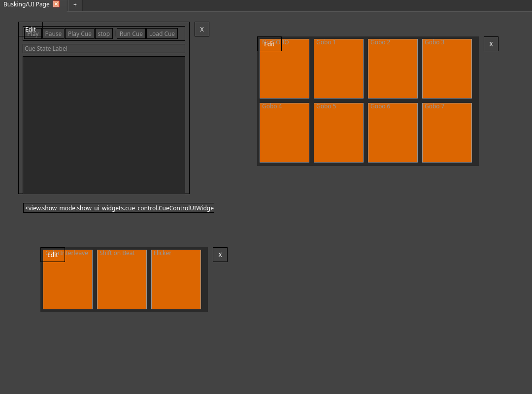Click inside the Cue State Label field
The height and width of the screenshot is (394, 532).
pos(103,48)
